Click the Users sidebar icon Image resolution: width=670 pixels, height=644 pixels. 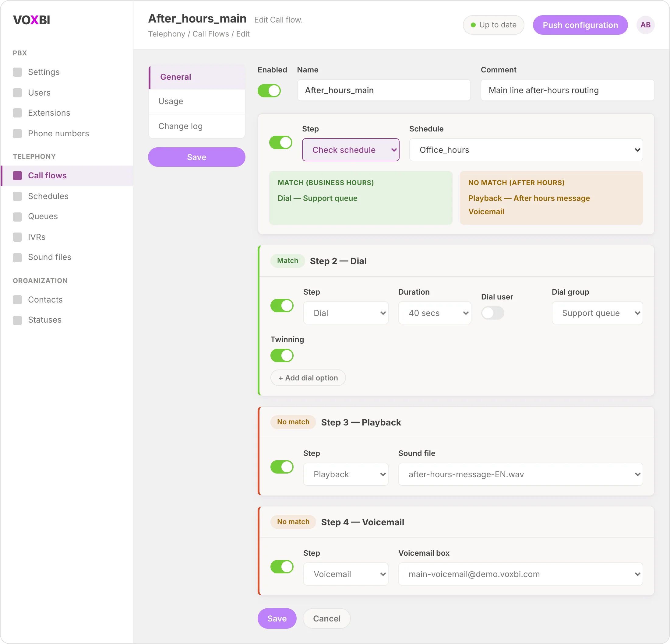[17, 93]
